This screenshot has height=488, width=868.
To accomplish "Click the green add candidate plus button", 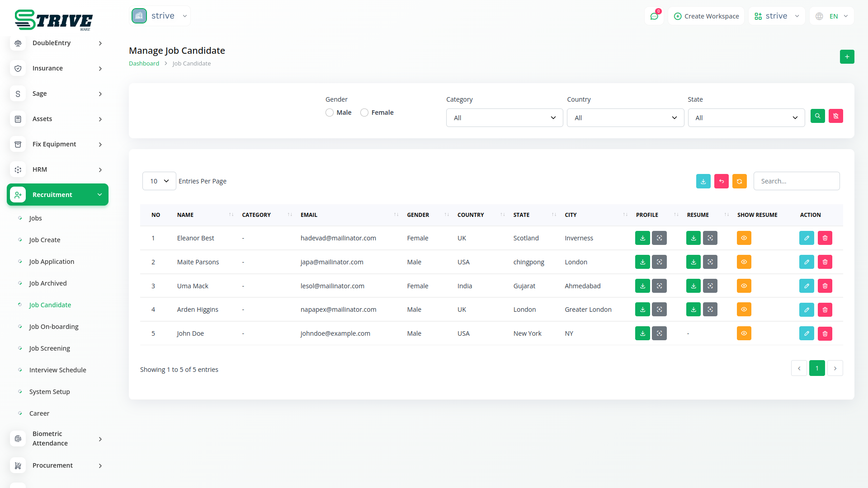I will (x=847, y=57).
